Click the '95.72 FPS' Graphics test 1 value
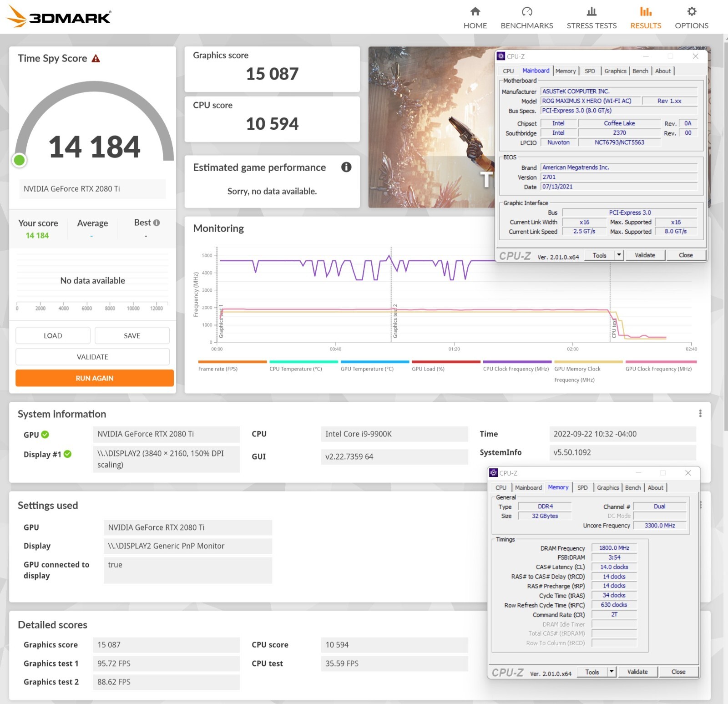This screenshot has height=704, width=728. (166, 663)
